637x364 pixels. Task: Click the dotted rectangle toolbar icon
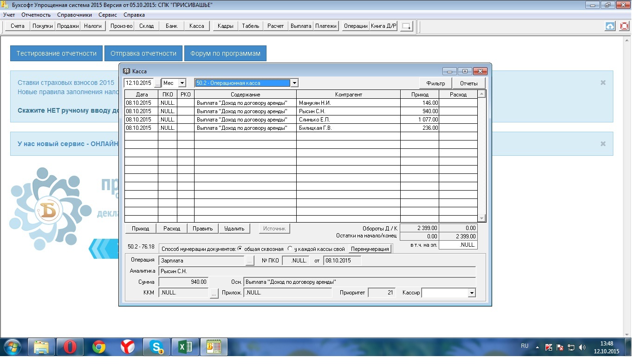(407, 26)
